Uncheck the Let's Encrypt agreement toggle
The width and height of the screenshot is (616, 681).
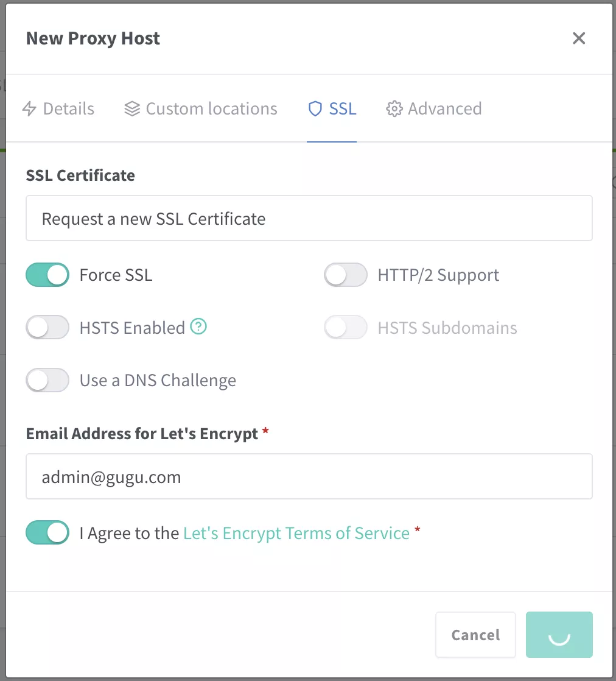pyautogui.click(x=47, y=533)
